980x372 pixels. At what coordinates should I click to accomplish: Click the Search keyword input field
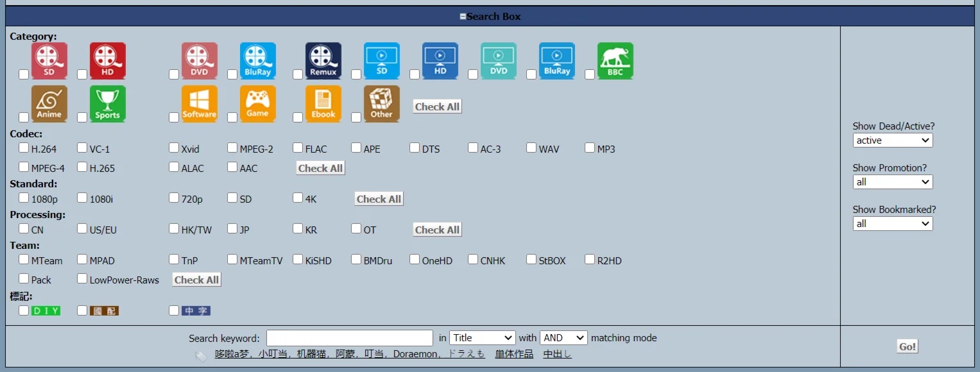coord(350,338)
